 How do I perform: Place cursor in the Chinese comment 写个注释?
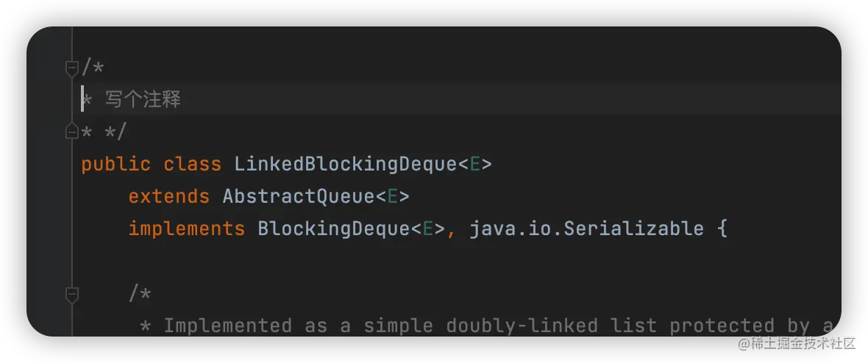(x=143, y=100)
